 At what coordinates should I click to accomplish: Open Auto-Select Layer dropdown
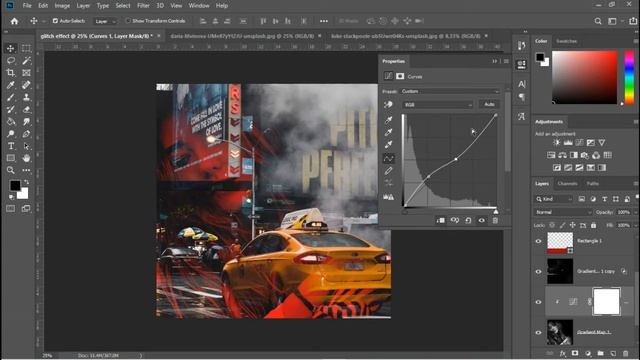click(x=105, y=21)
